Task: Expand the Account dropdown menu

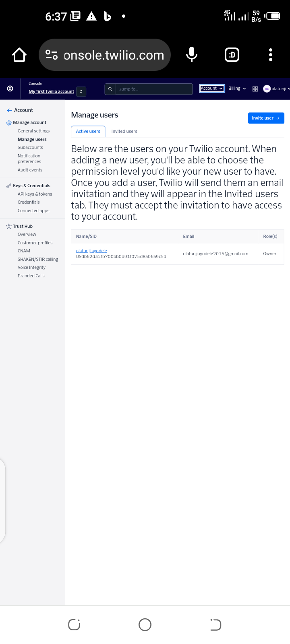Action: tap(212, 89)
